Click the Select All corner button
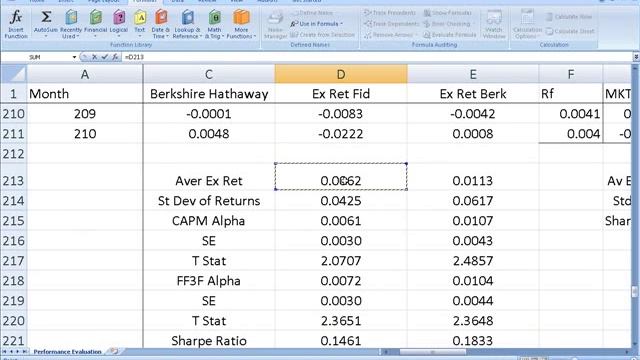This screenshot has width=640, height=360. coord(13,74)
